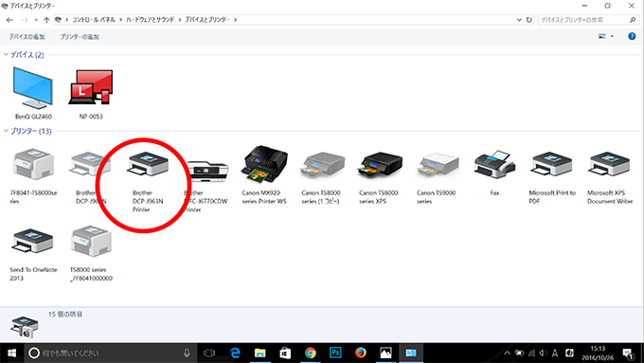Open Task View on the taskbar
The height and width of the screenshot is (363, 644).
(x=209, y=353)
